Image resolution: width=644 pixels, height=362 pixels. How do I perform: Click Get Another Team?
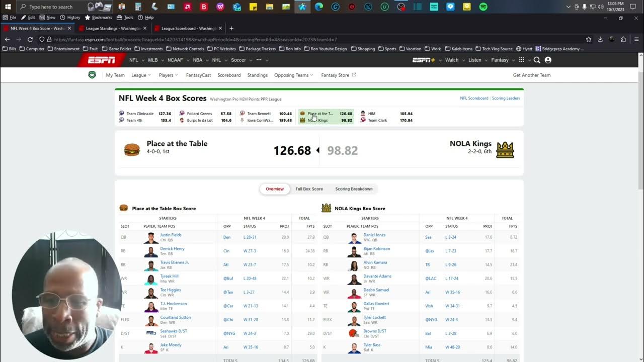click(532, 75)
